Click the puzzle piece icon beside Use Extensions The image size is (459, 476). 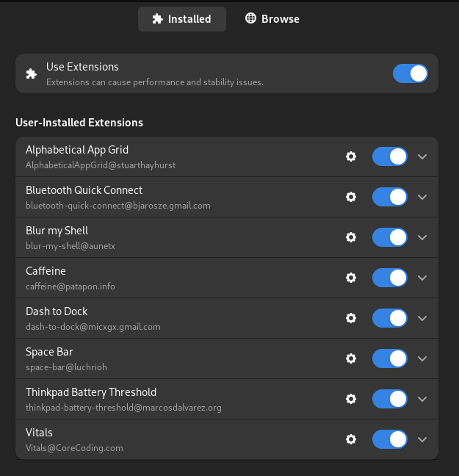click(x=32, y=73)
